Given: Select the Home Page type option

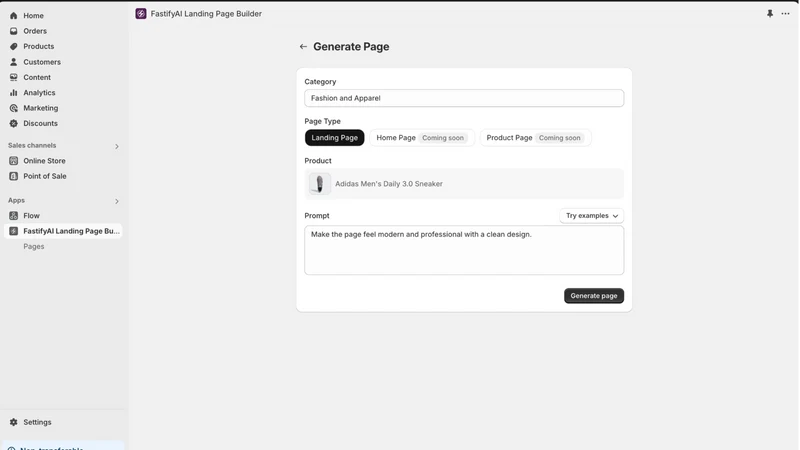Looking at the screenshot, I should click(x=422, y=138).
